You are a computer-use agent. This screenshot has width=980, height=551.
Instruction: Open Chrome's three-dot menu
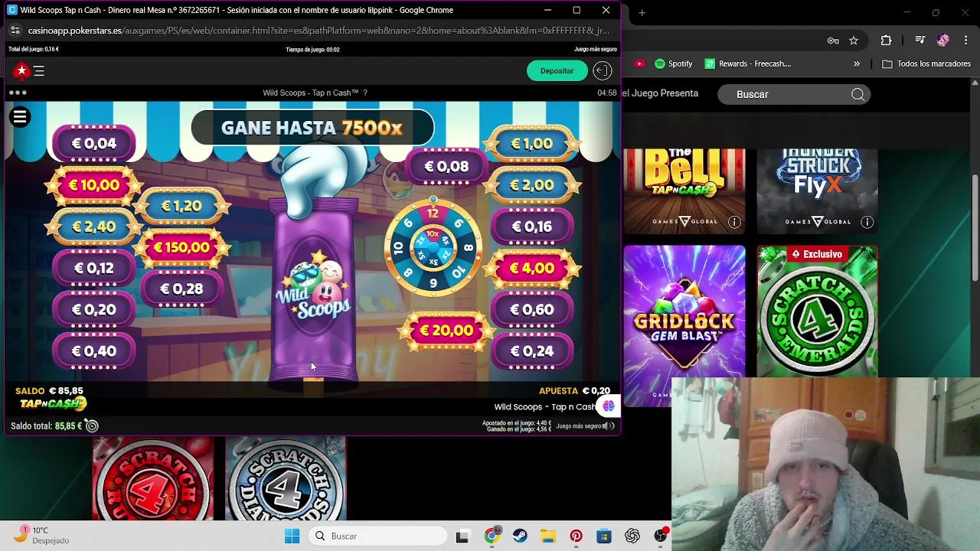point(965,41)
